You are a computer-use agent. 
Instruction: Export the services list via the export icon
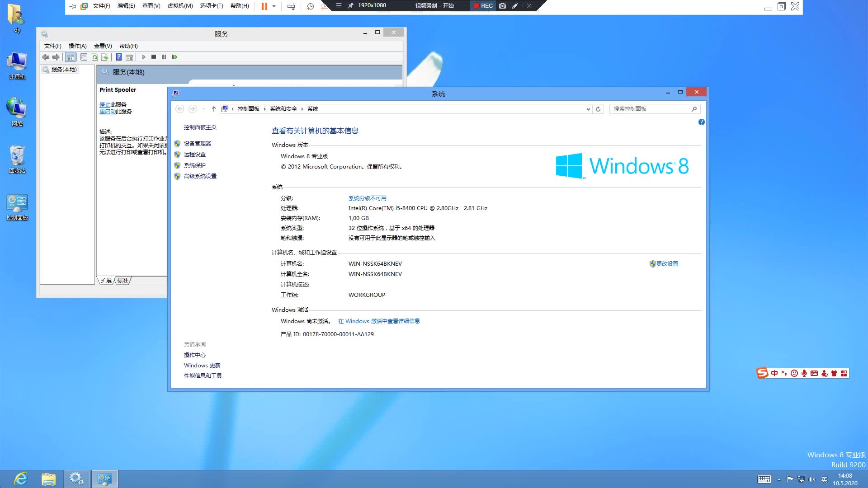(x=104, y=57)
